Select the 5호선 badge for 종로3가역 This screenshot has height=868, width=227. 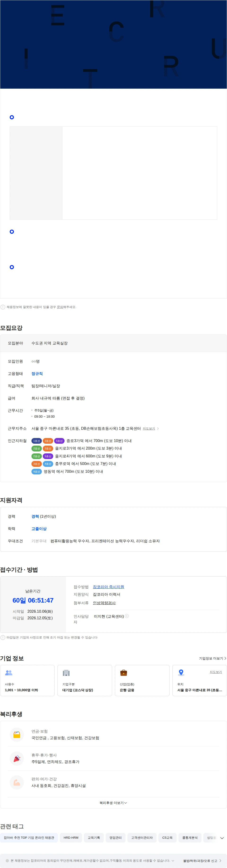[59, 441]
